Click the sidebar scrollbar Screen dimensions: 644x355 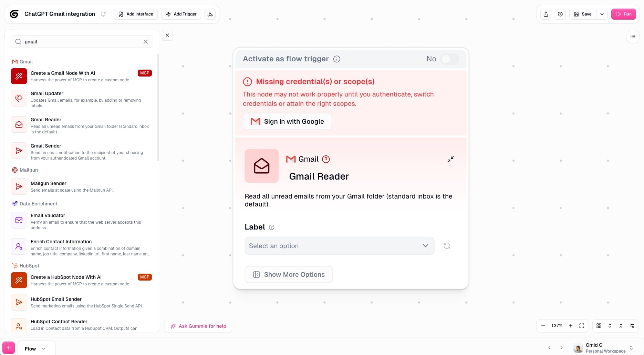(x=158, y=107)
